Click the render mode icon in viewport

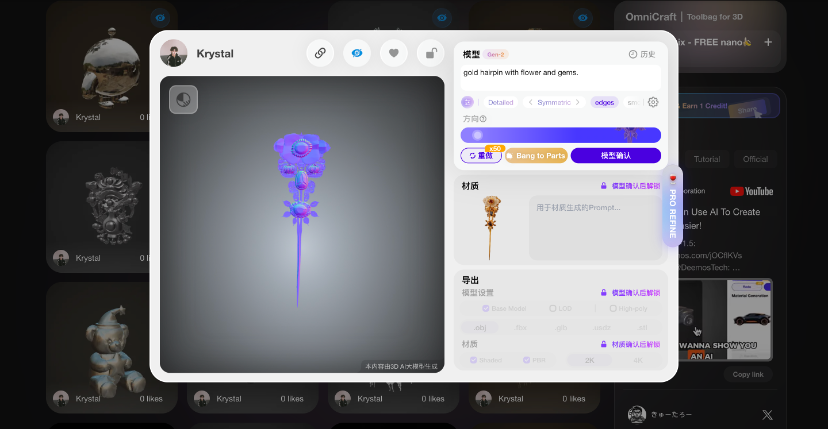(183, 99)
